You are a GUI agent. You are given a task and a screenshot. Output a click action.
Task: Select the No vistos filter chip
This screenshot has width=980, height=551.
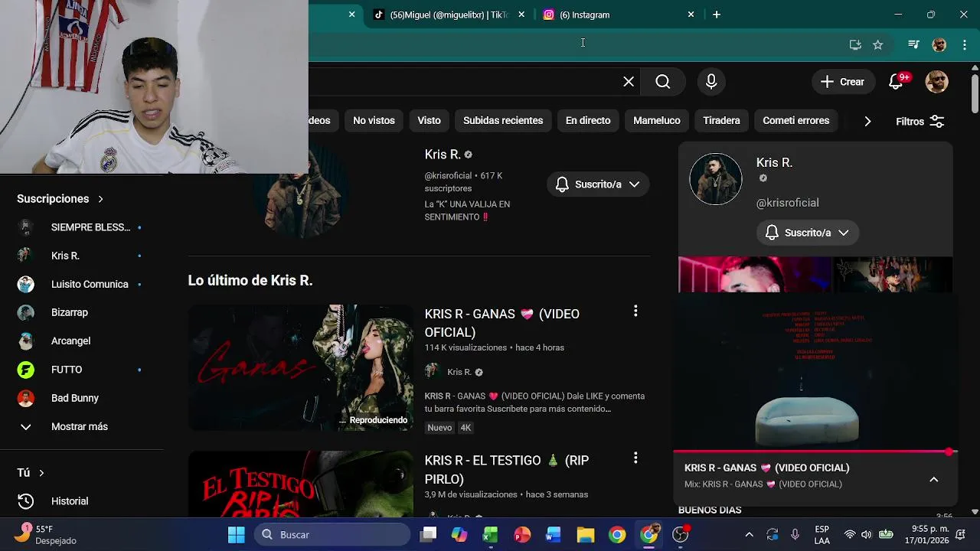point(374,121)
